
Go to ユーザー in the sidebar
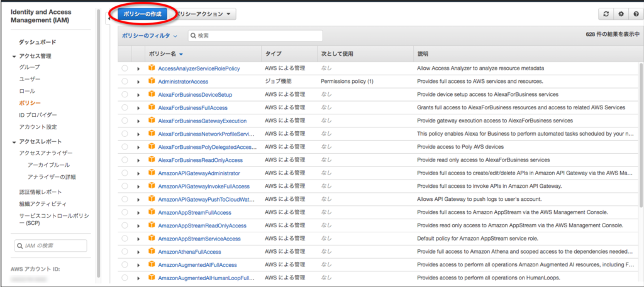tap(30, 79)
